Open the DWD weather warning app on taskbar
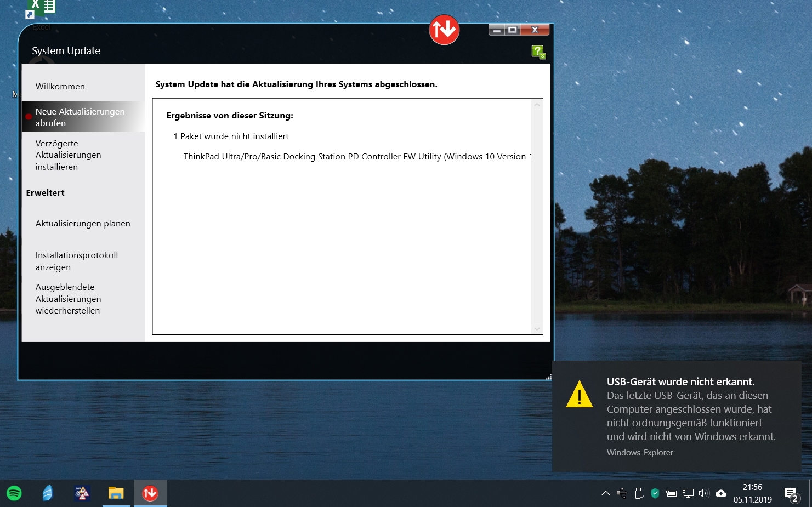812x507 pixels. pos(82,493)
